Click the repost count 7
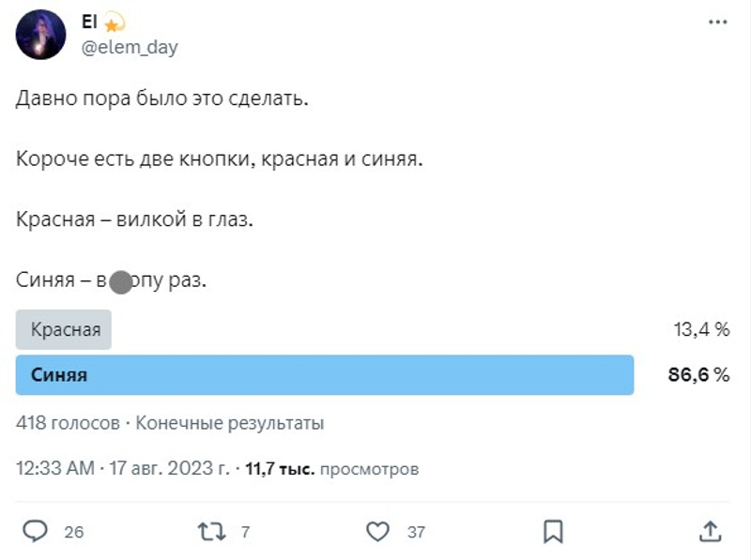The image size is (751, 560). tap(245, 533)
